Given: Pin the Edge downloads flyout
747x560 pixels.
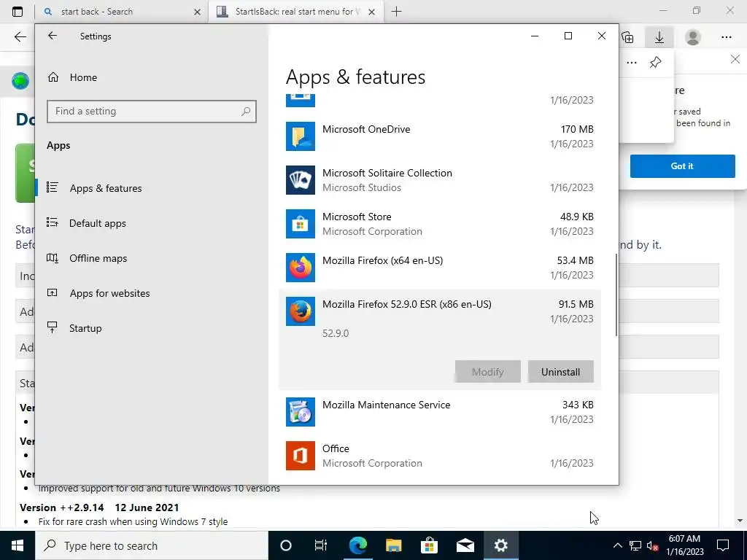Looking at the screenshot, I should (x=656, y=63).
